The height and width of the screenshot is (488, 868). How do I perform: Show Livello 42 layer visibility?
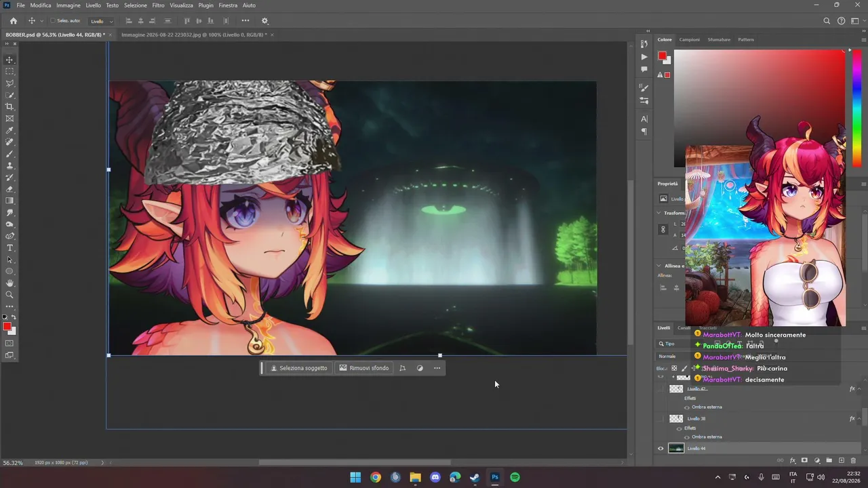(660, 389)
